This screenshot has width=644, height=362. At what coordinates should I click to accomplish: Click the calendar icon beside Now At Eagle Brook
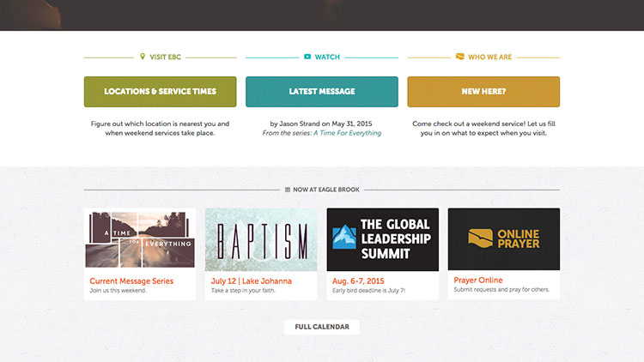[288, 190]
